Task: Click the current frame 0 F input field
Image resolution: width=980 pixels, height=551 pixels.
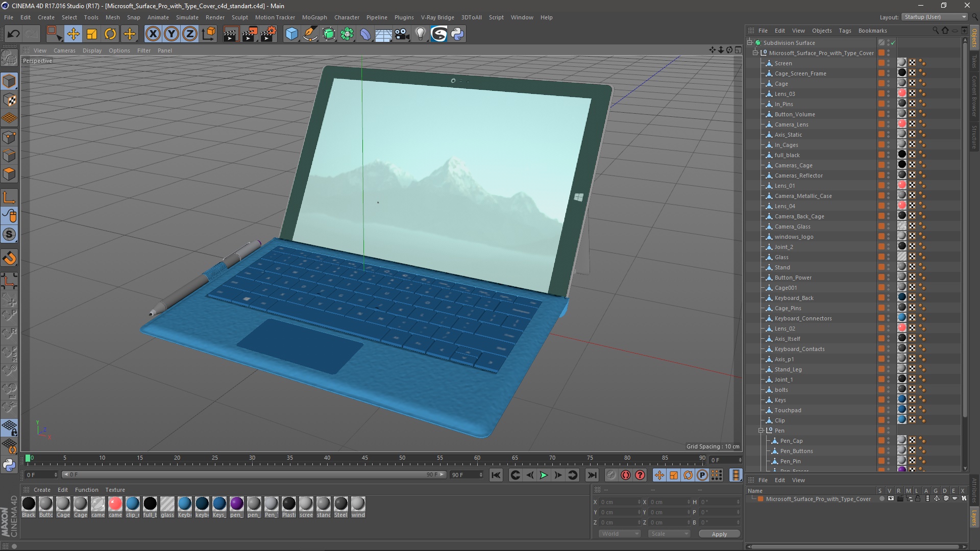Action: (41, 474)
